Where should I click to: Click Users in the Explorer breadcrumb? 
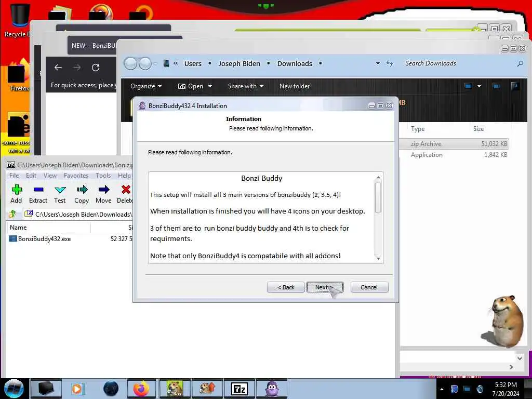tap(193, 63)
